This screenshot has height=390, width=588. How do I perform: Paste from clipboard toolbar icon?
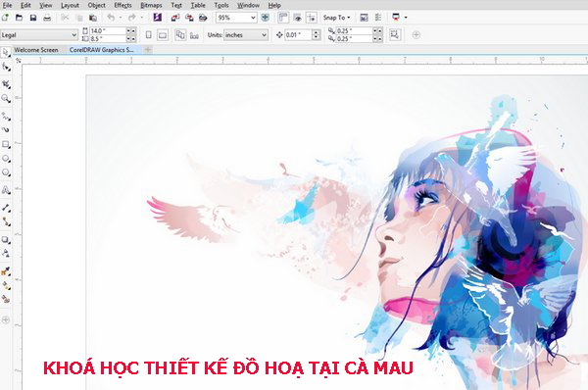point(93,18)
